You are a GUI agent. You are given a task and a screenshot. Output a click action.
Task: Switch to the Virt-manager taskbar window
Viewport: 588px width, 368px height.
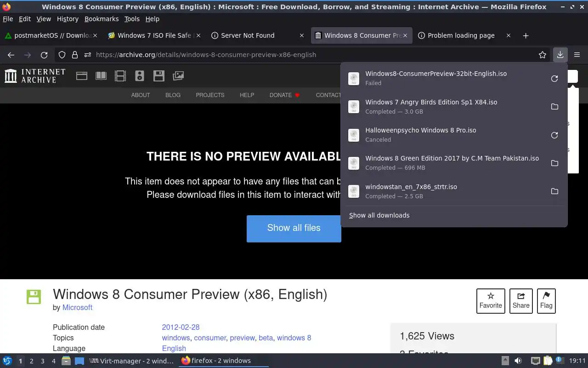132,361
